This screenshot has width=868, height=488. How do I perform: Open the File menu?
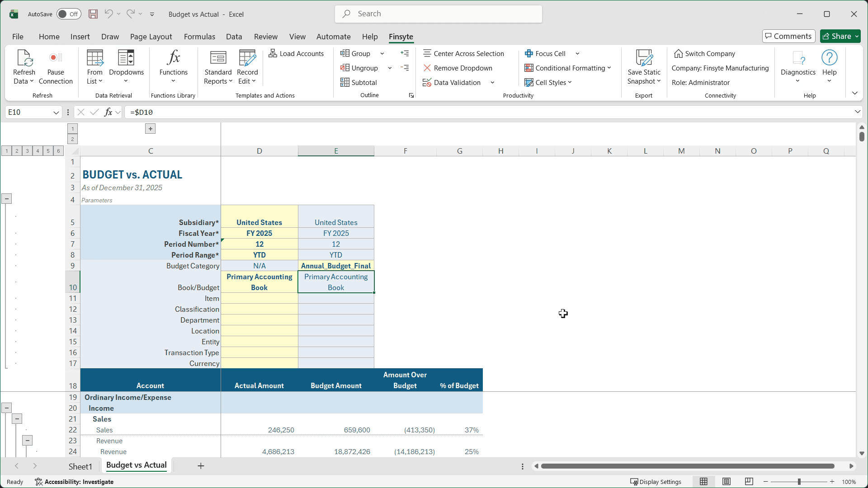[x=18, y=37]
